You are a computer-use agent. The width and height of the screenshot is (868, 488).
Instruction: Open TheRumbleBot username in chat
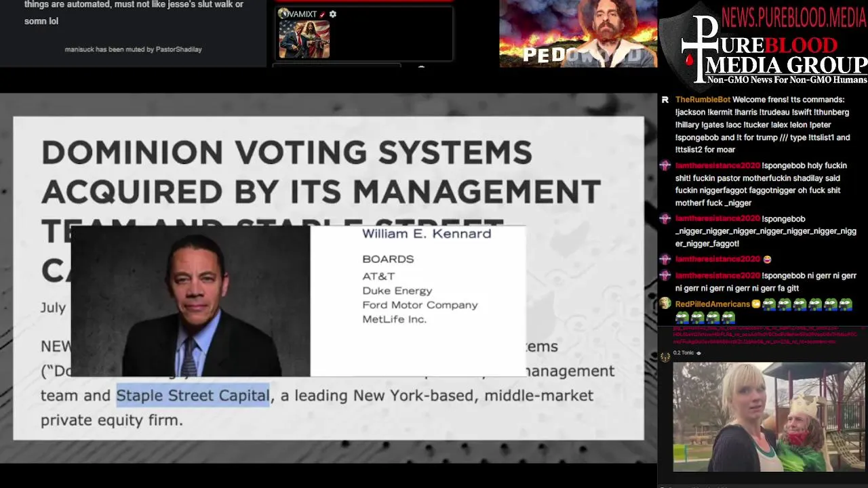click(x=703, y=100)
